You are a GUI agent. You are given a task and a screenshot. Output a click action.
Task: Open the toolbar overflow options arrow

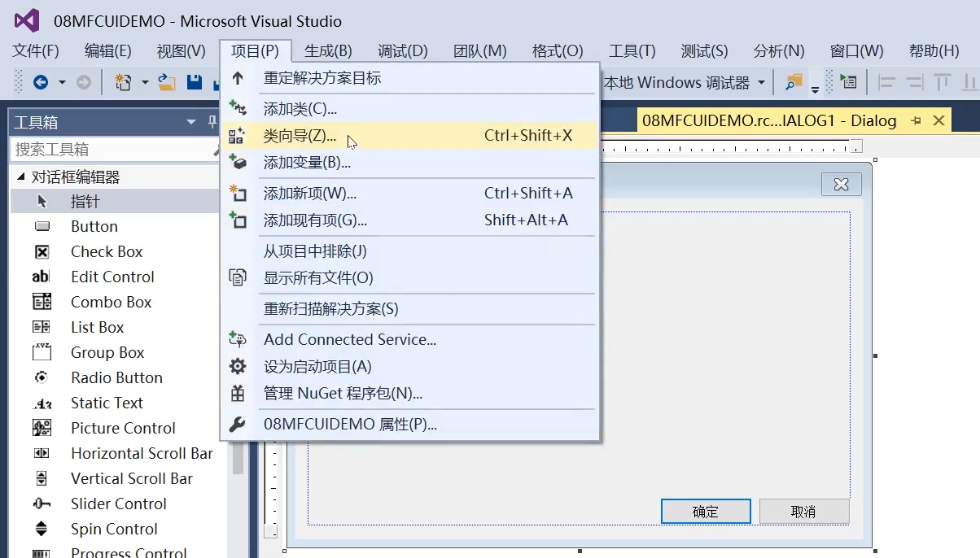click(x=815, y=89)
